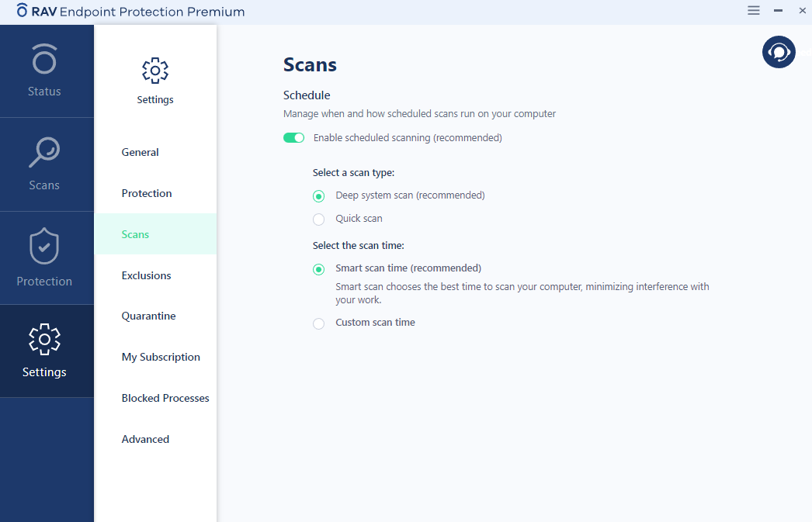The image size is (812, 522).
Task: Open Exclusions settings section
Action: [147, 276]
